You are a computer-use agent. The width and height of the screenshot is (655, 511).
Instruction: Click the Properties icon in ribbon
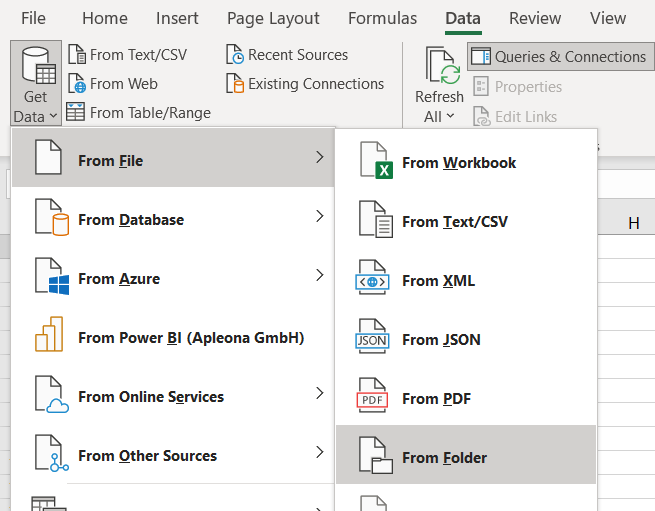(481, 86)
